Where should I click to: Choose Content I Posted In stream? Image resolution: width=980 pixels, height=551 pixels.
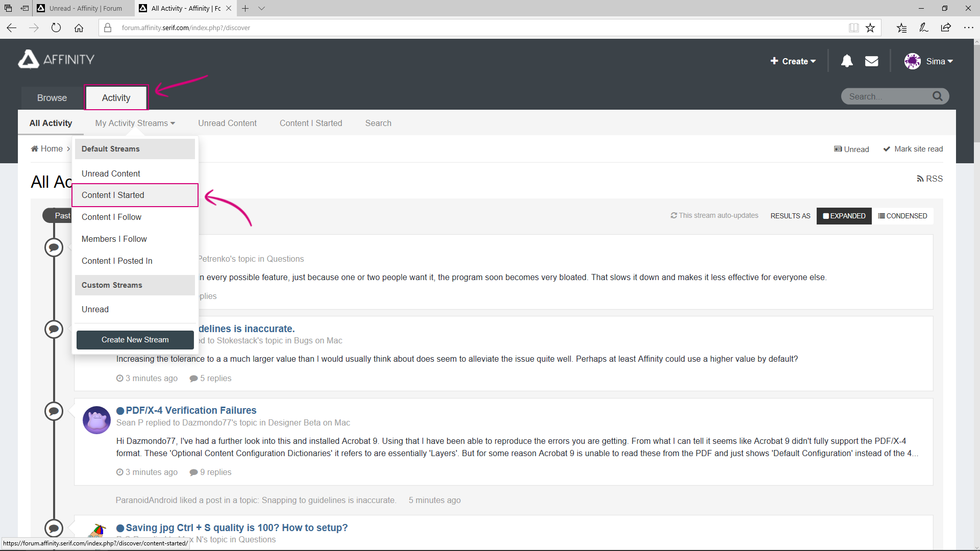135,261
